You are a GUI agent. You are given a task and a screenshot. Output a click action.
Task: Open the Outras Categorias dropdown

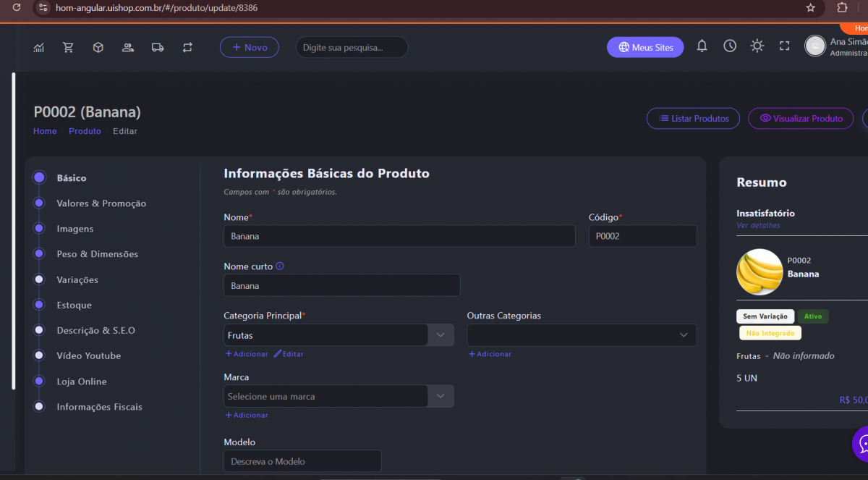pos(683,335)
